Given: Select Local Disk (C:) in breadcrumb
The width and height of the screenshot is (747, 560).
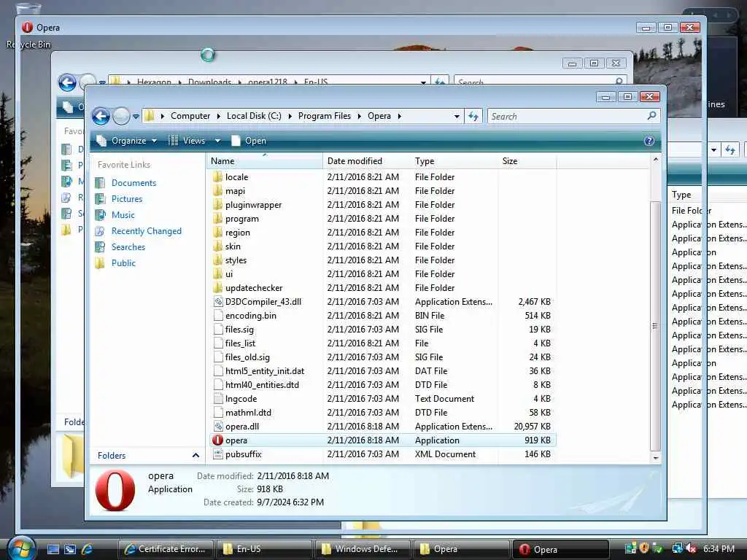Looking at the screenshot, I should [254, 116].
